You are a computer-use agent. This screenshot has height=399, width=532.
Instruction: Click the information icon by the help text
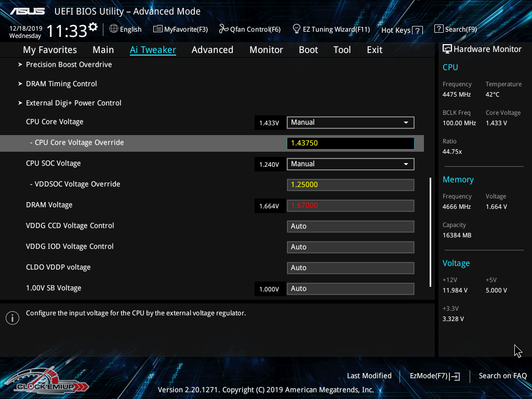[x=12, y=318]
